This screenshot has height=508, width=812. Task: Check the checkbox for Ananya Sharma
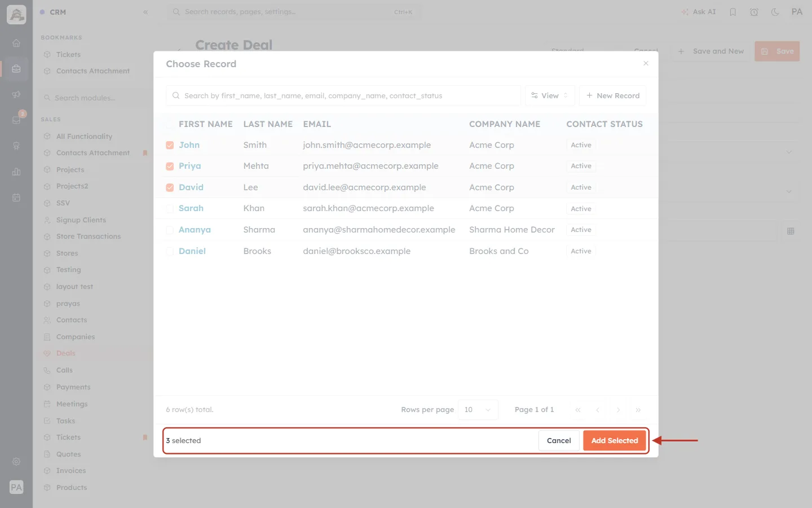point(170,230)
